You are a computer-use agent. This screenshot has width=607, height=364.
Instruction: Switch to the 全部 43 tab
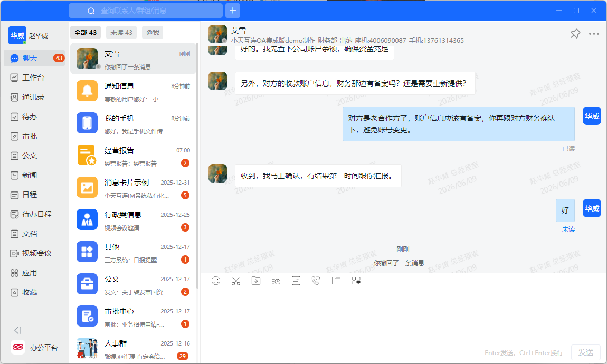pos(86,33)
